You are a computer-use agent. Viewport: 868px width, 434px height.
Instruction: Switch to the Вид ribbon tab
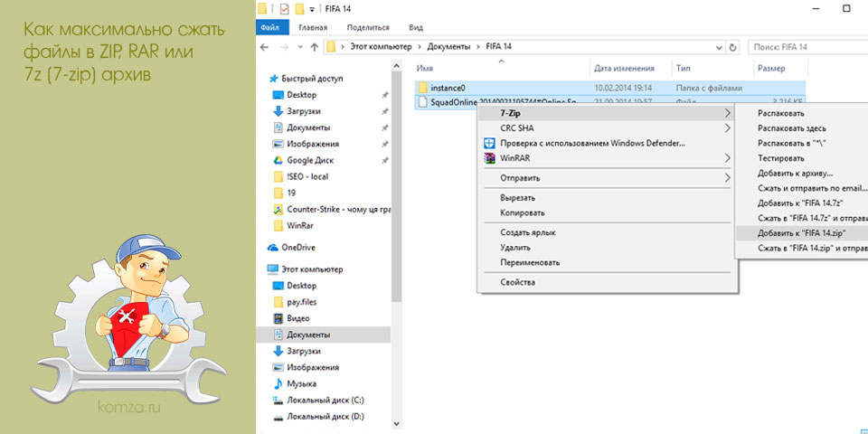coord(416,27)
